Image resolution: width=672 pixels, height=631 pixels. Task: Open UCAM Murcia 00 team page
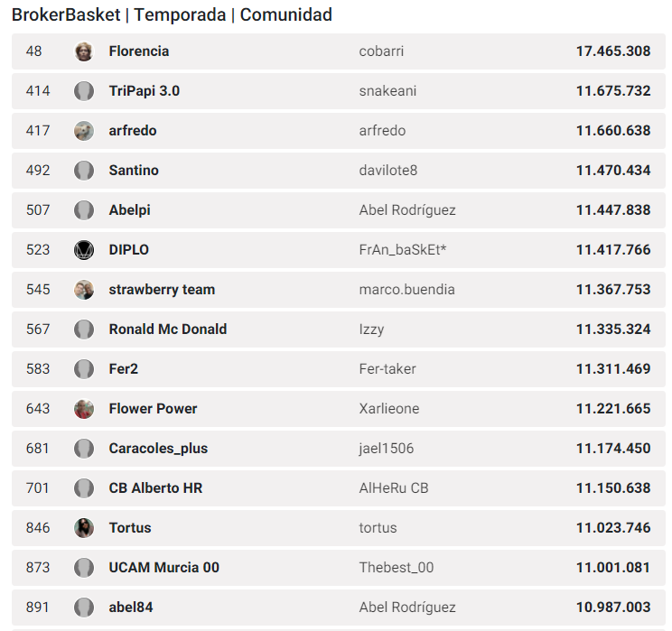pyautogui.click(x=163, y=568)
